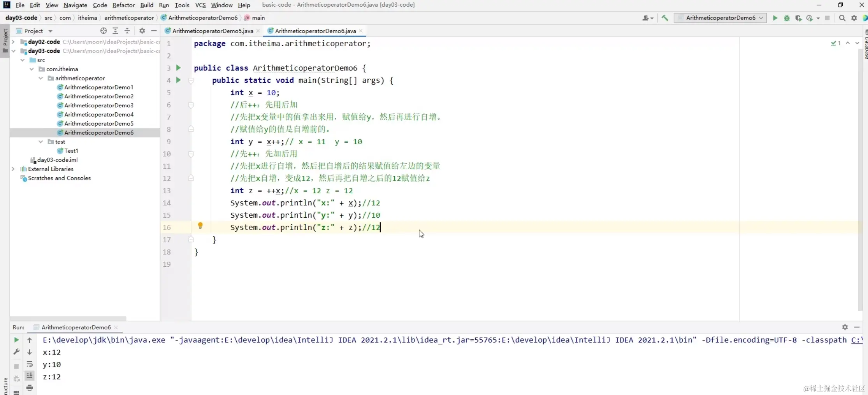Image resolution: width=868 pixels, height=395 pixels.
Task: Click the Build project hammer icon
Action: click(665, 18)
